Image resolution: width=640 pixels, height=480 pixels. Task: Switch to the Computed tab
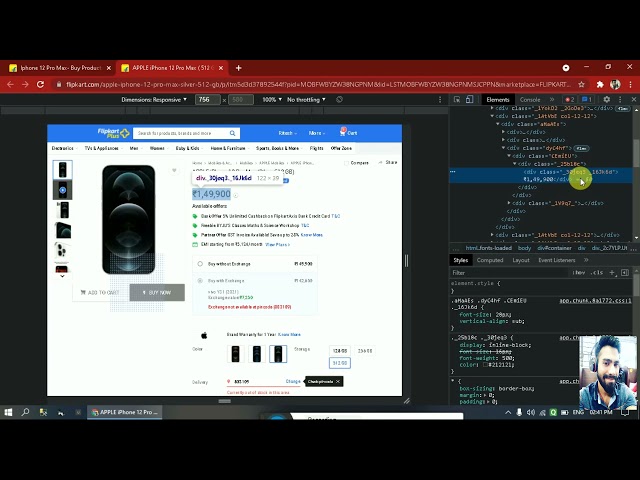[x=490, y=260]
